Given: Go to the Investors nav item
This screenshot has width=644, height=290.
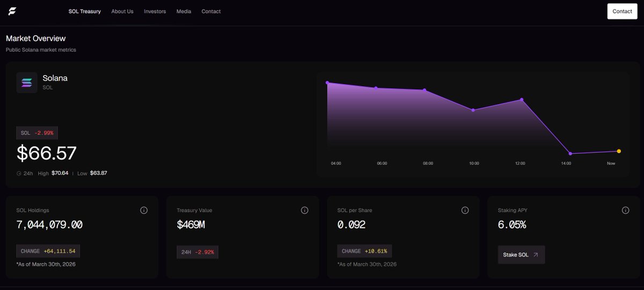Looking at the screenshot, I should click(155, 11).
